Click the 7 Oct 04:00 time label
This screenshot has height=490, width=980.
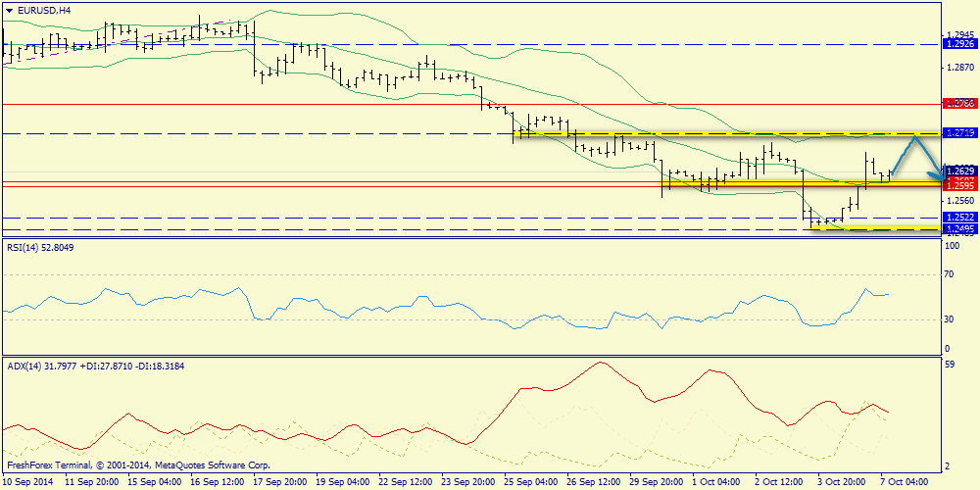click(x=905, y=482)
